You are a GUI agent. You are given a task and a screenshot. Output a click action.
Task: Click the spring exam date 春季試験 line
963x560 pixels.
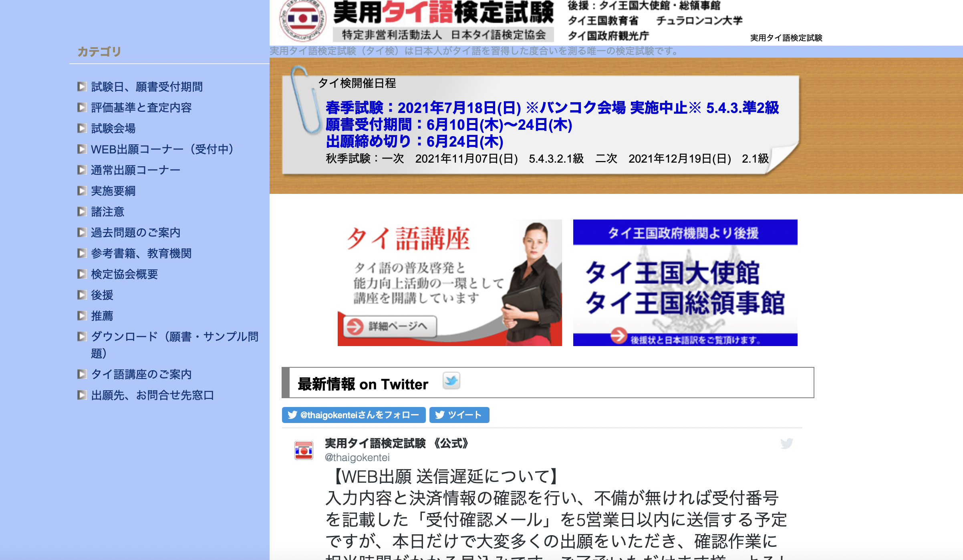tap(552, 108)
